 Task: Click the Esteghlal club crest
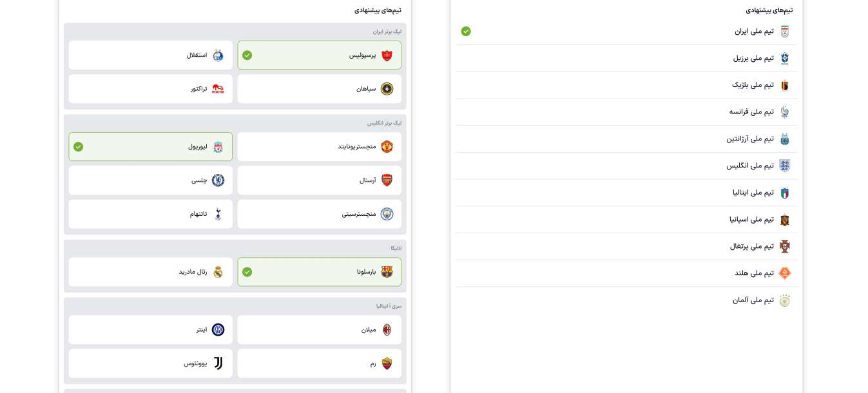tap(218, 55)
